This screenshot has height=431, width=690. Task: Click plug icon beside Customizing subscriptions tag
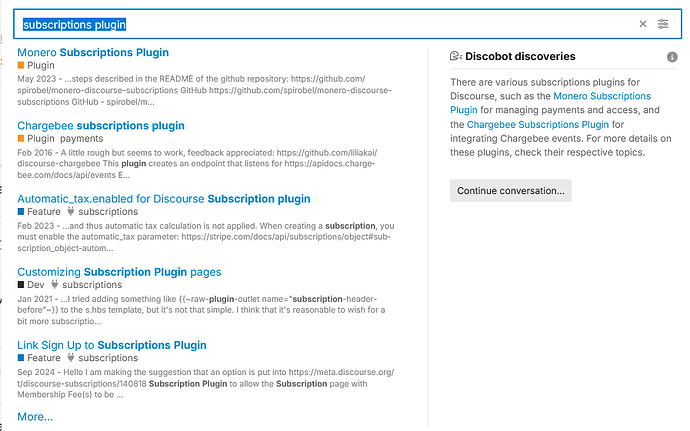click(x=55, y=284)
